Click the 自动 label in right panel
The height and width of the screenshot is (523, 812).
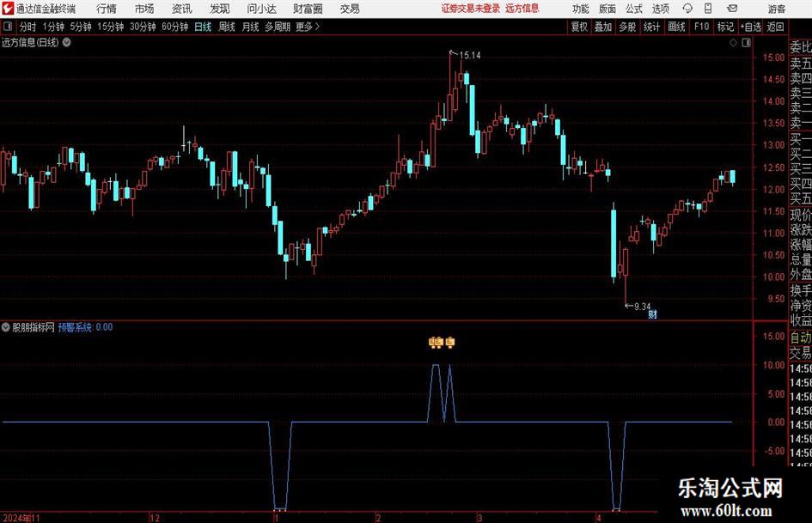pos(801,338)
